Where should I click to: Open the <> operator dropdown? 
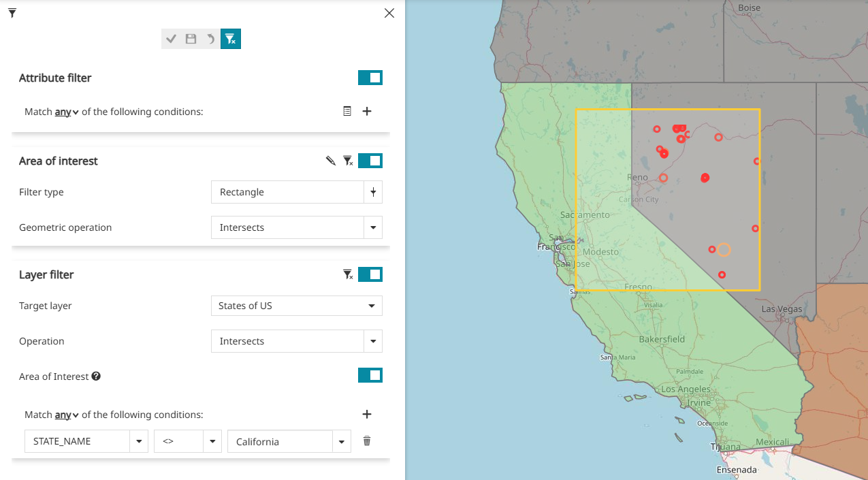212,441
